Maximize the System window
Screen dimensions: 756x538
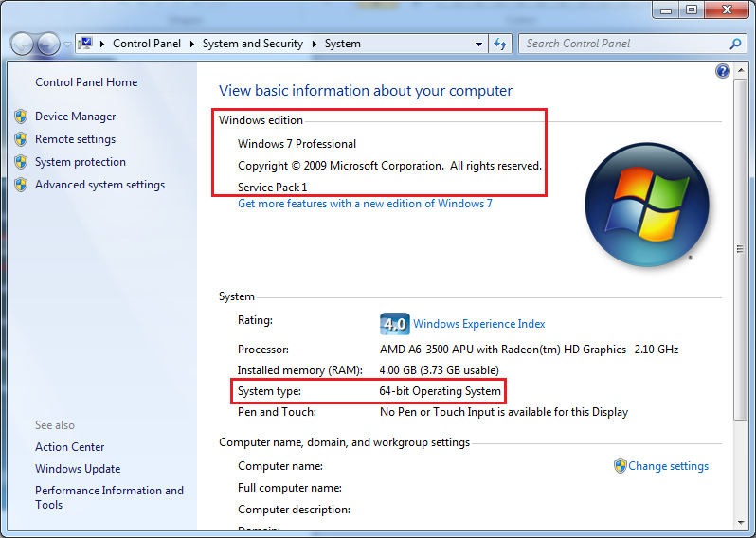pyautogui.click(x=692, y=9)
